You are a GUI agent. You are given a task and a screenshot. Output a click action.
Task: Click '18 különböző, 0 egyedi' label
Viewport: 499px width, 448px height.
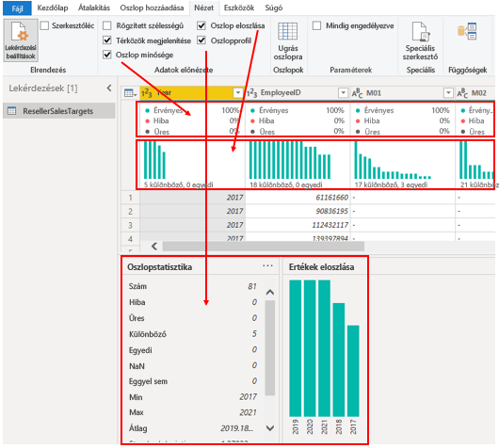286,184
